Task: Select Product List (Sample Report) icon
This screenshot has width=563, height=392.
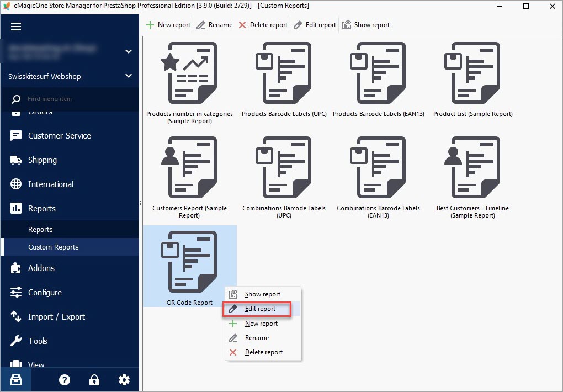Action: point(472,73)
